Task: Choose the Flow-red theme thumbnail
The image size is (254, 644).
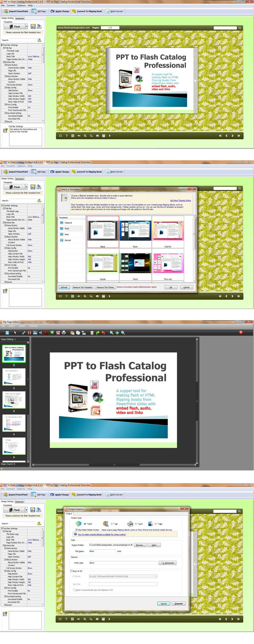Action: pos(168,265)
